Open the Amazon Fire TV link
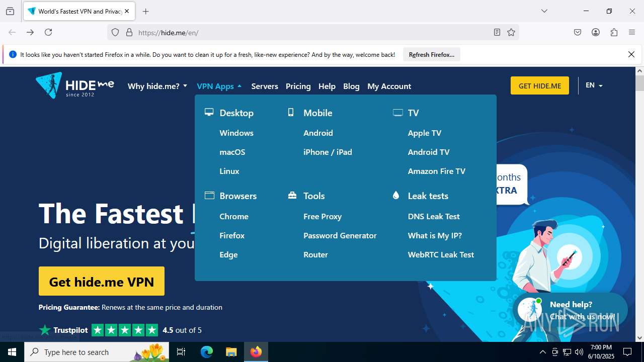 pos(437,171)
